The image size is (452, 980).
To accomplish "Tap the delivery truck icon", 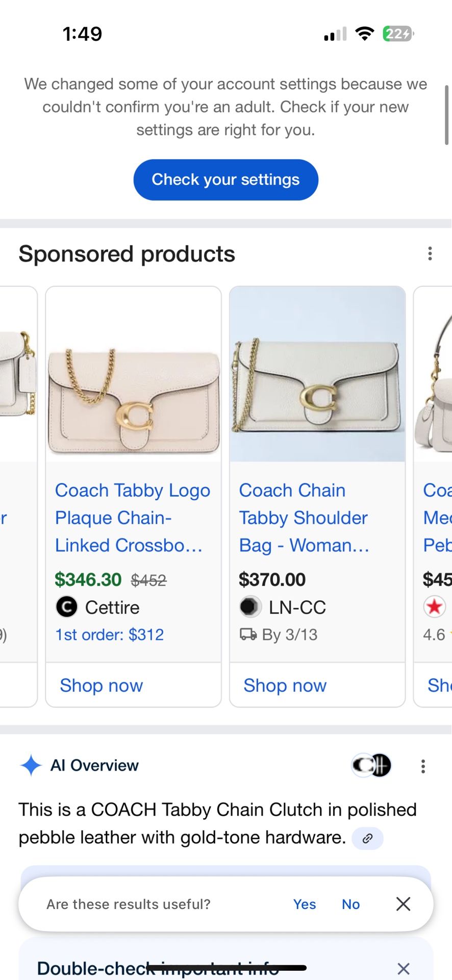I will (248, 634).
